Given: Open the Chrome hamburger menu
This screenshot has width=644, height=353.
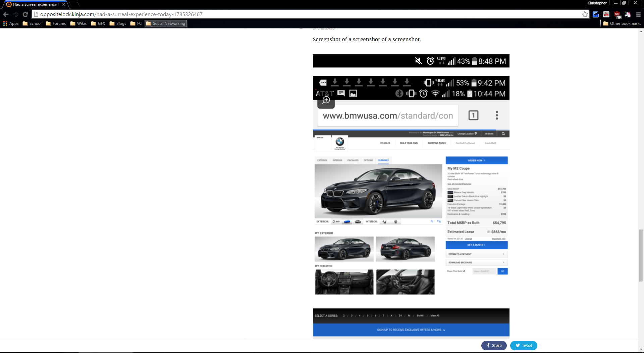Looking at the screenshot, I should pyautogui.click(x=638, y=14).
